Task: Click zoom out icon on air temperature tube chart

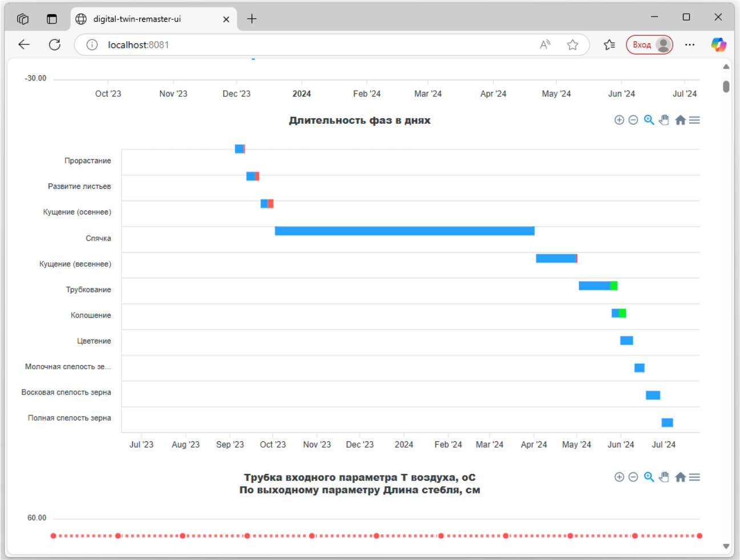Action: [633, 477]
